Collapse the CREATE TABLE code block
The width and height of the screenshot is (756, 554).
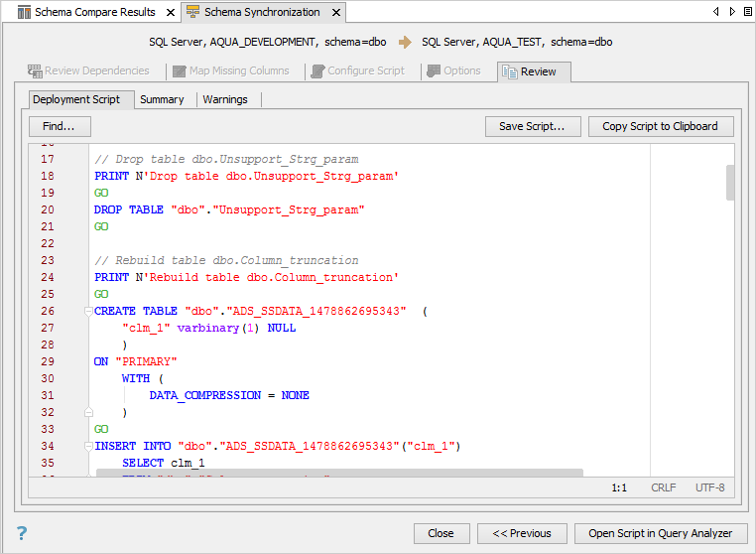coord(87,311)
